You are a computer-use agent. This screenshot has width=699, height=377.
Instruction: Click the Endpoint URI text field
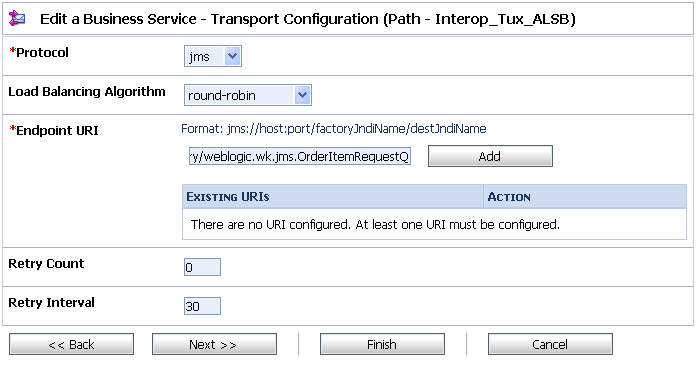(x=300, y=156)
